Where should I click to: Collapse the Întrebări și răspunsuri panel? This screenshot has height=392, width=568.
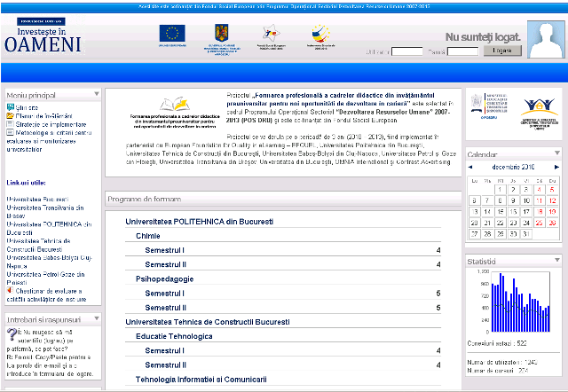click(95, 319)
